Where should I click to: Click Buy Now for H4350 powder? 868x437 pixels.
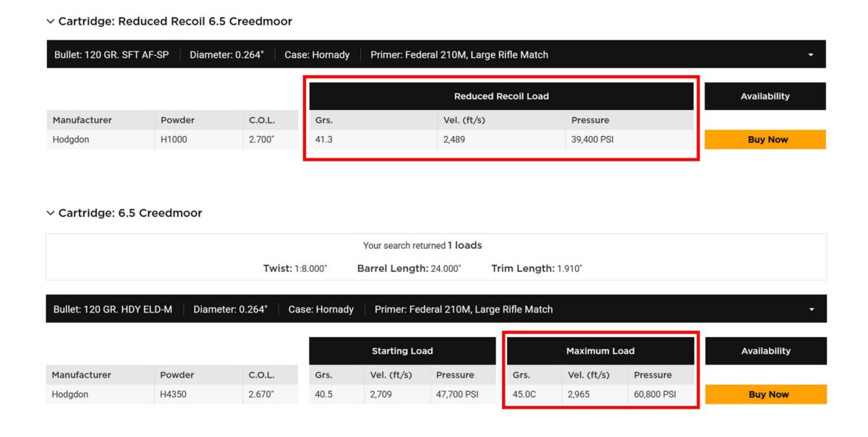[766, 394]
